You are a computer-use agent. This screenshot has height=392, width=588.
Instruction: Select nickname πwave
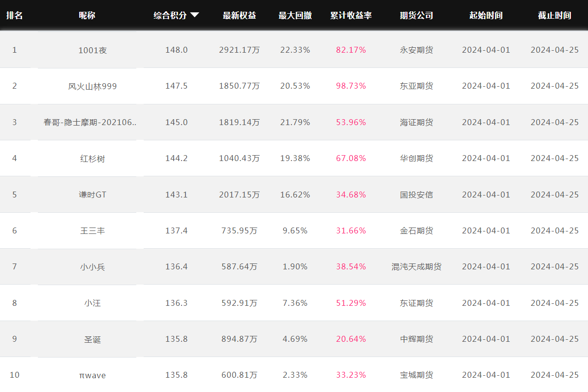[x=93, y=375]
